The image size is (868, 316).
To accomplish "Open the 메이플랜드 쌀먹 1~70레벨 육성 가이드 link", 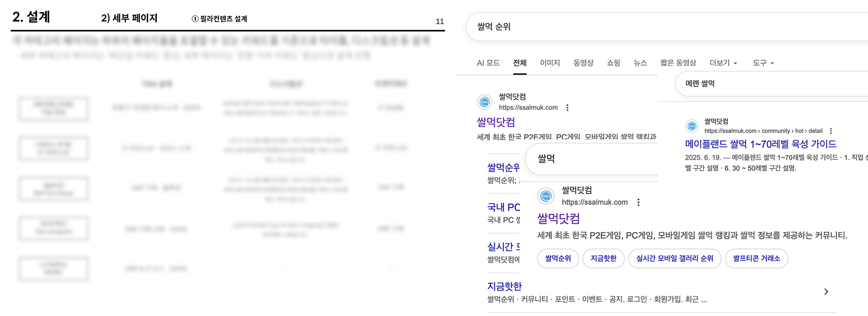I will coord(761,144).
